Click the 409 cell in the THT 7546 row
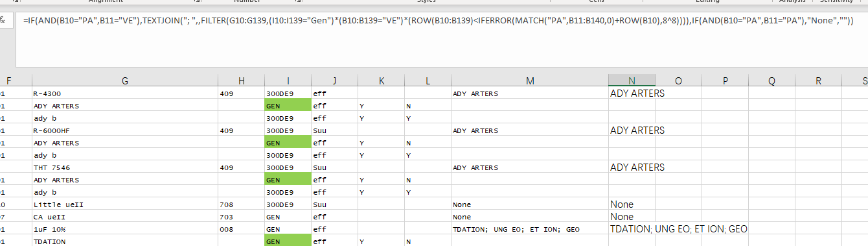Image resolution: width=868 pixels, height=246 pixels. point(241,167)
